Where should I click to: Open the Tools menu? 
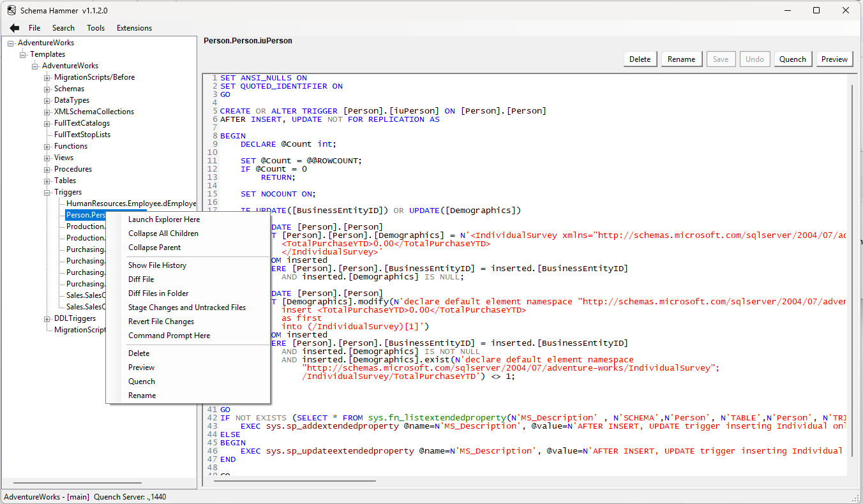click(96, 27)
